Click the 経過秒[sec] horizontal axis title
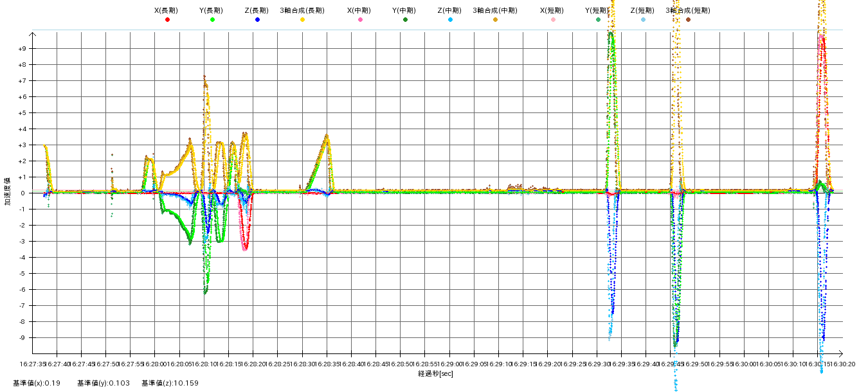The height and width of the screenshot is (392, 868). pyautogui.click(x=435, y=373)
